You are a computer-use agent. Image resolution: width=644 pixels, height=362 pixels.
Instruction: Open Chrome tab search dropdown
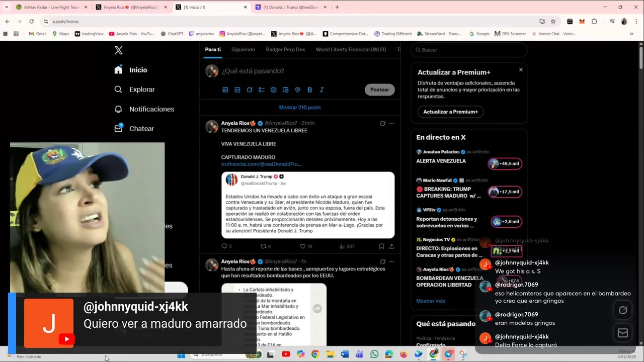(7, 7)
